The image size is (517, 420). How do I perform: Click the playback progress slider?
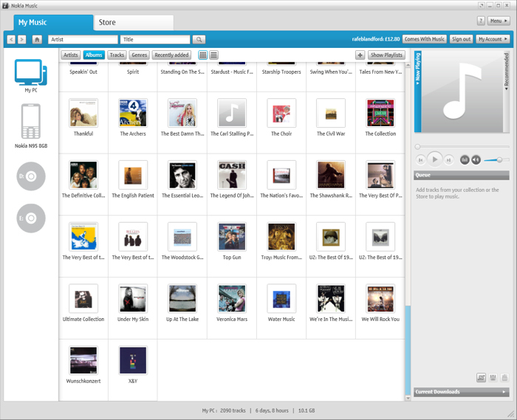click(463, 147)
